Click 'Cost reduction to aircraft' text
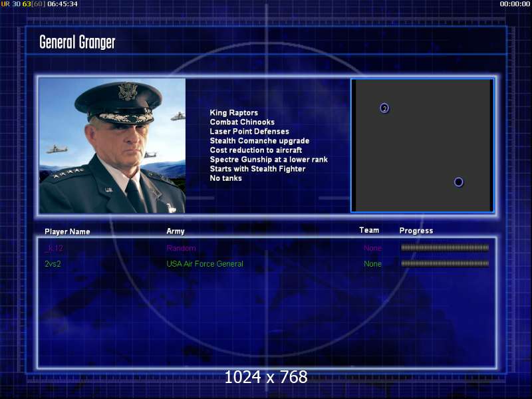The image size is (532, 399). click(x=256, y=150)
